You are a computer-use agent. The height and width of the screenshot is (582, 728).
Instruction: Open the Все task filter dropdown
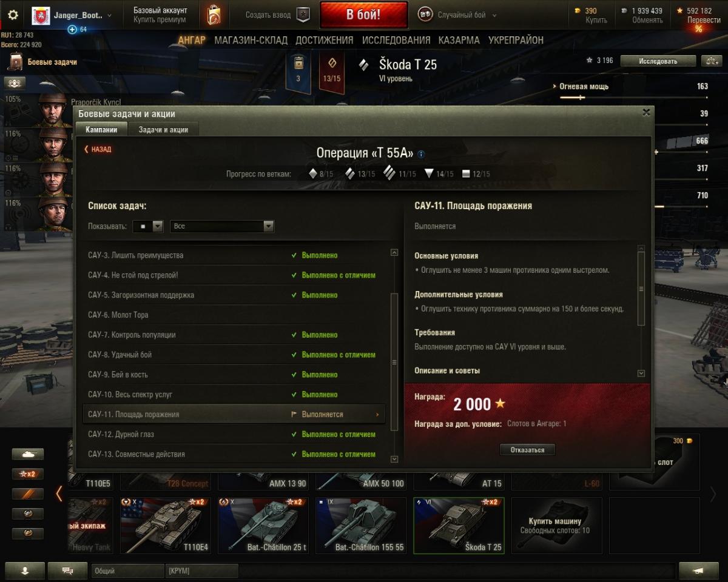coord(222,226)
